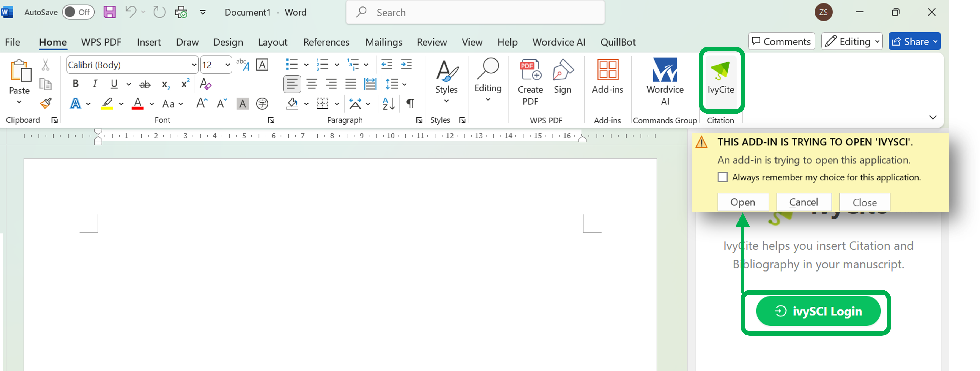Check Always remember my choice checkbox
The image size is (980, 371).
tap(722, 177)
